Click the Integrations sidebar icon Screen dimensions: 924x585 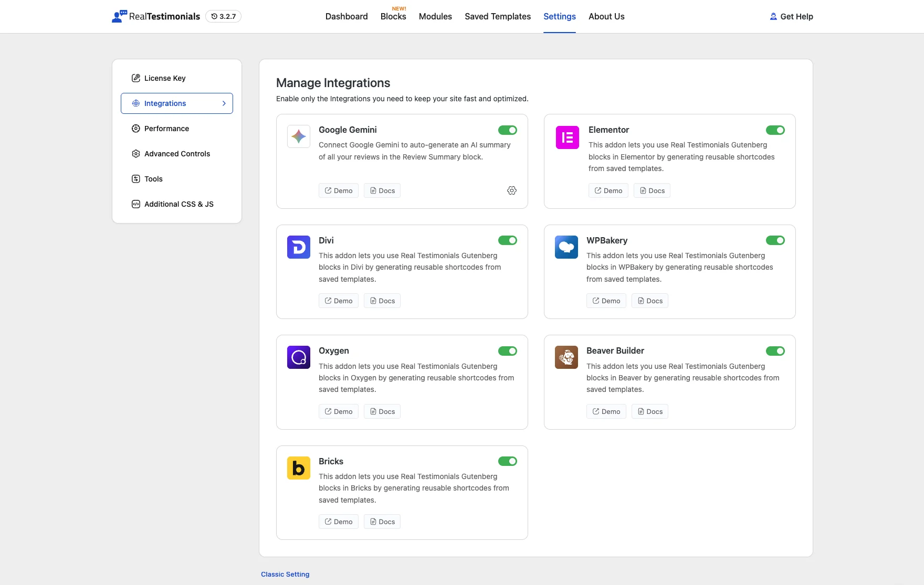(136, 103)
